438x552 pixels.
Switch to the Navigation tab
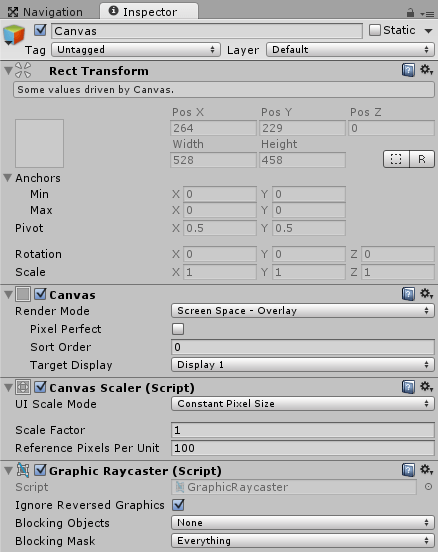click(x=46, y=12)
